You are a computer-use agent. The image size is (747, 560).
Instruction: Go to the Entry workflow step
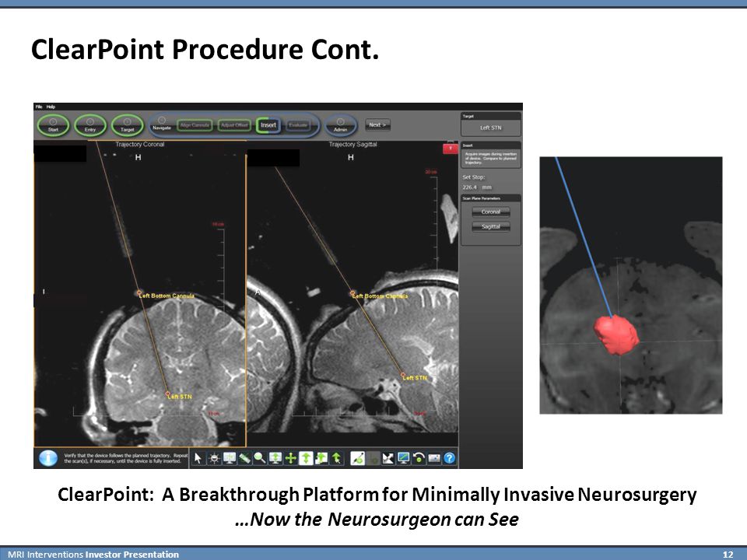90,125
